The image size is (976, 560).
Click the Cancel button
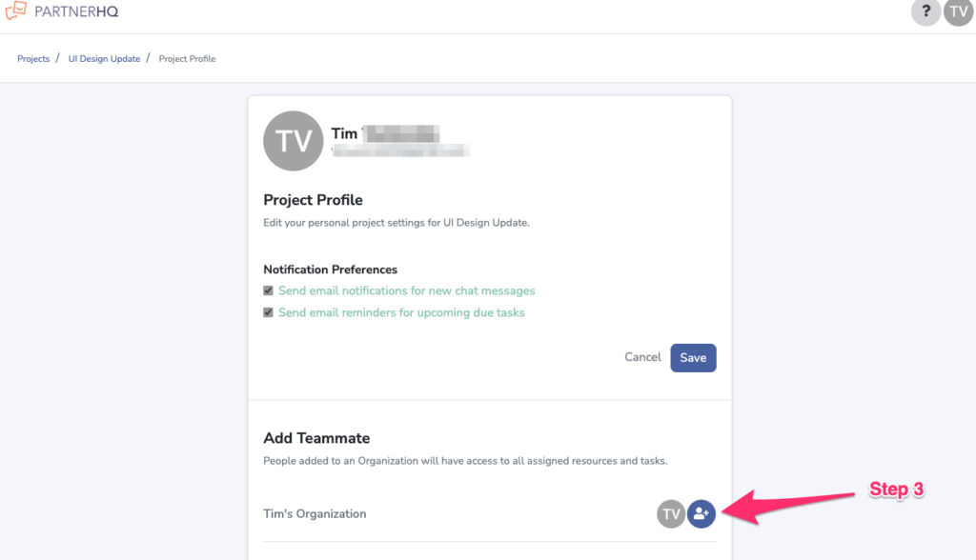[642, 357]
